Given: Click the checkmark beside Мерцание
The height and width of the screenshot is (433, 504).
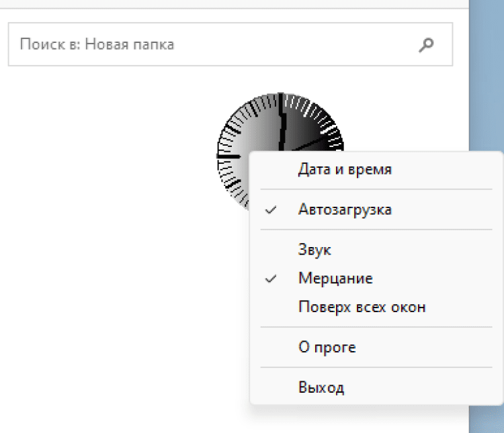Looking at the screenshot, I should pyautogui.click(x=271, y=279).
